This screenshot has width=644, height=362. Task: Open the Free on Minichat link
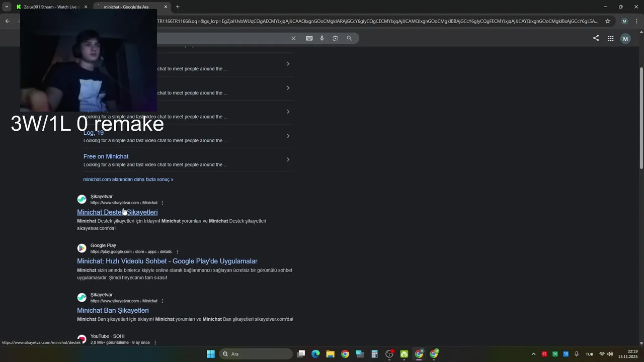[x=106, y=156]
